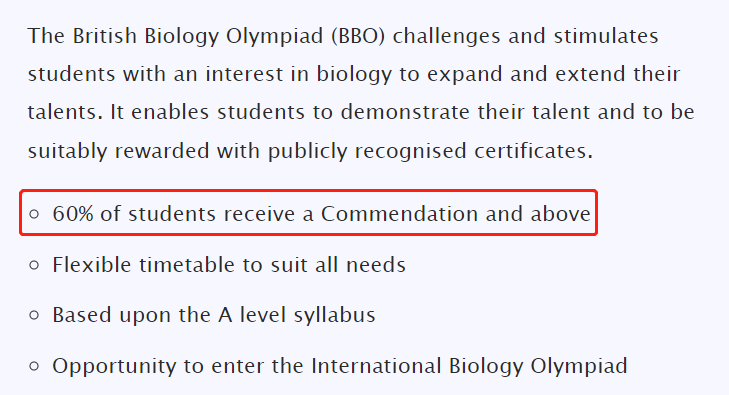Image resolution: width=729 pixels, height=395 pixels.
Task: Click the "60%" figure in the first bullet
Action: (73, 214)
